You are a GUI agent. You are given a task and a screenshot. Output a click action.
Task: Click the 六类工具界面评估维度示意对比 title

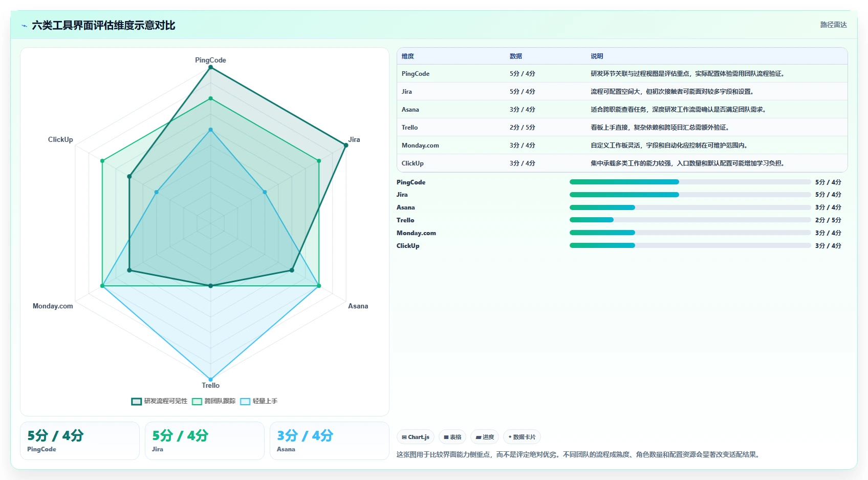(x=103, y=25)
